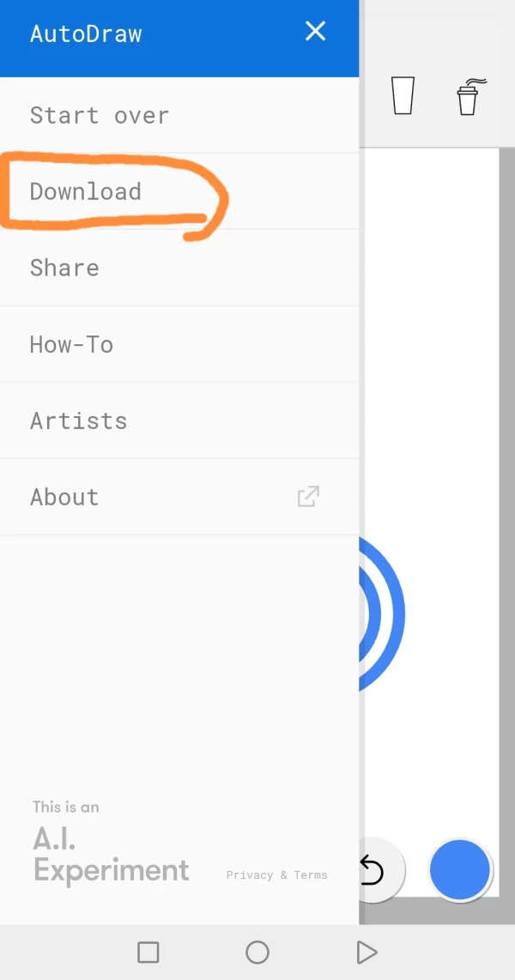Open the Privacy link

tap(249, 875)
